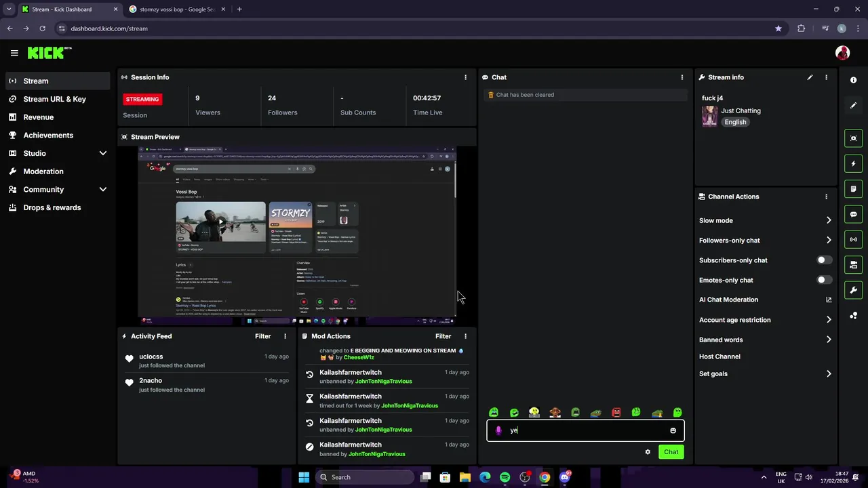Open Windows Start menu
The height and width of the screenshot is (488, 868).
[x=304, y=477]
